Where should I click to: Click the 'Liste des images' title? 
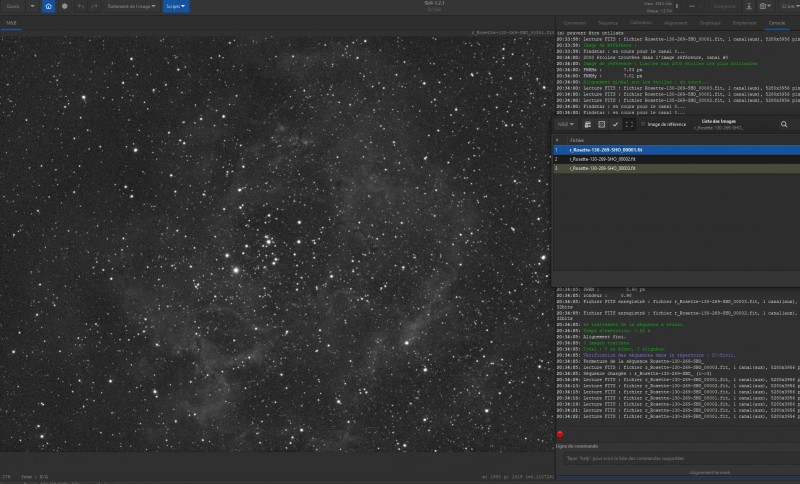click(719, 121)
